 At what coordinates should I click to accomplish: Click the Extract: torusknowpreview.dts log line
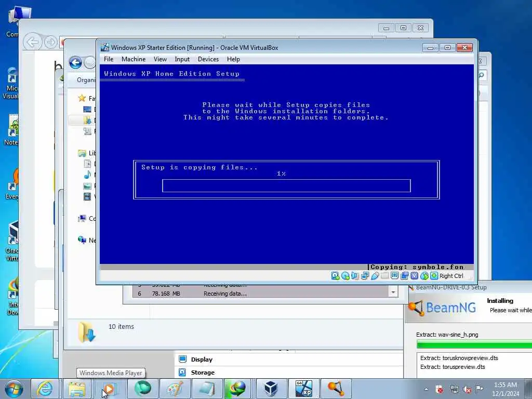coord(459,358)
